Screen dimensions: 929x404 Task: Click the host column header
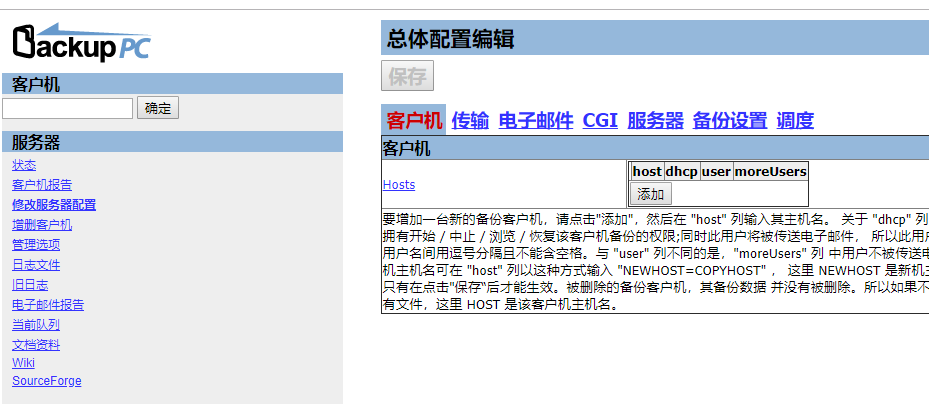coord(647,172)
